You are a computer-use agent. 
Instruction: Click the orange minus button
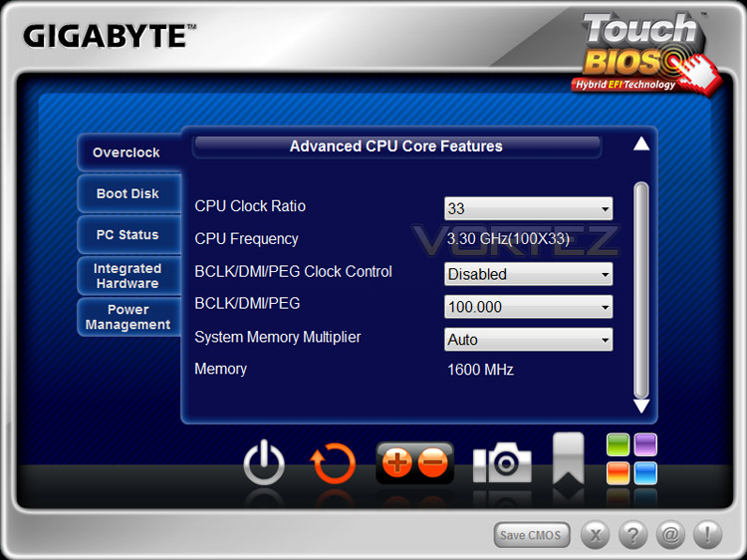433,462
